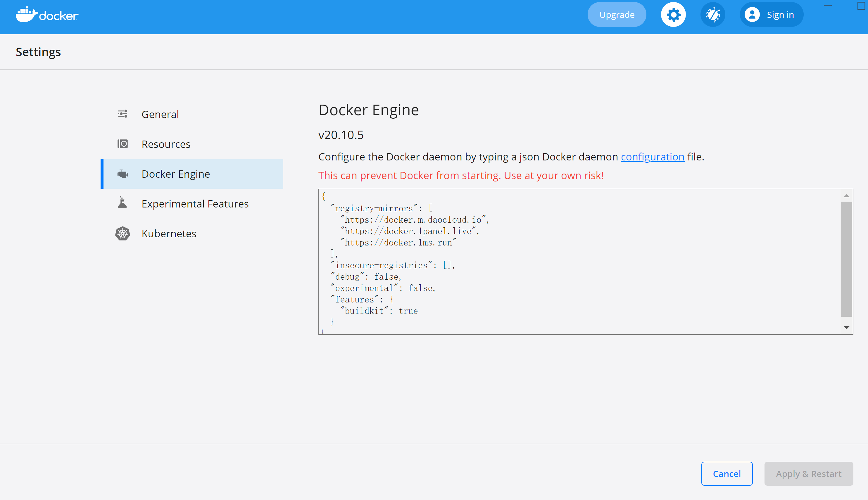The width and height of the screenshot is (868, 500).
Task: Minimize the Docker Desktop window
Action: (827, 6)
